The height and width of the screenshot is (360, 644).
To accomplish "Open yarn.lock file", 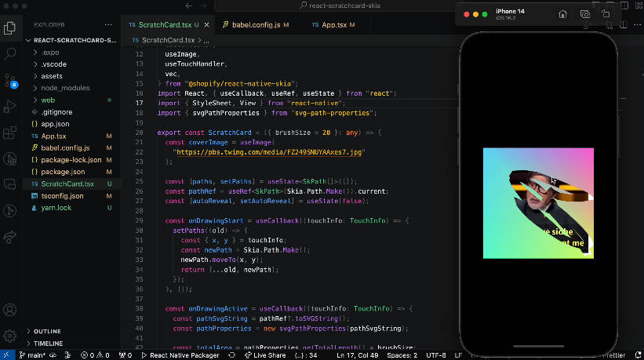I will tap(56, 208).
